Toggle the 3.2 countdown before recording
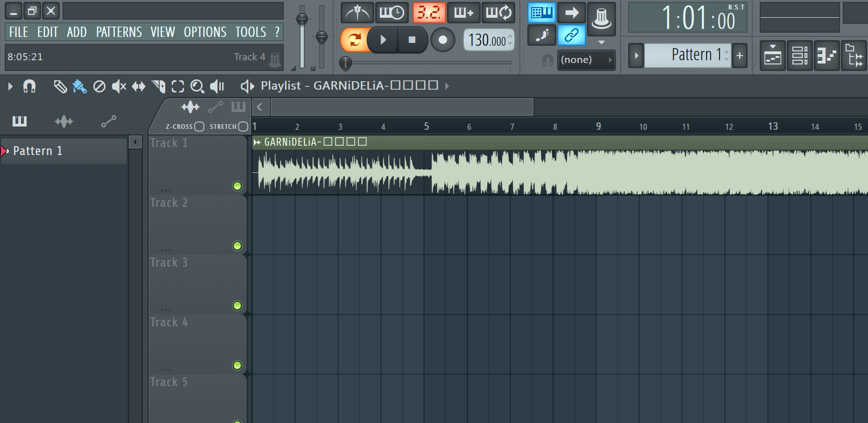 429,13
